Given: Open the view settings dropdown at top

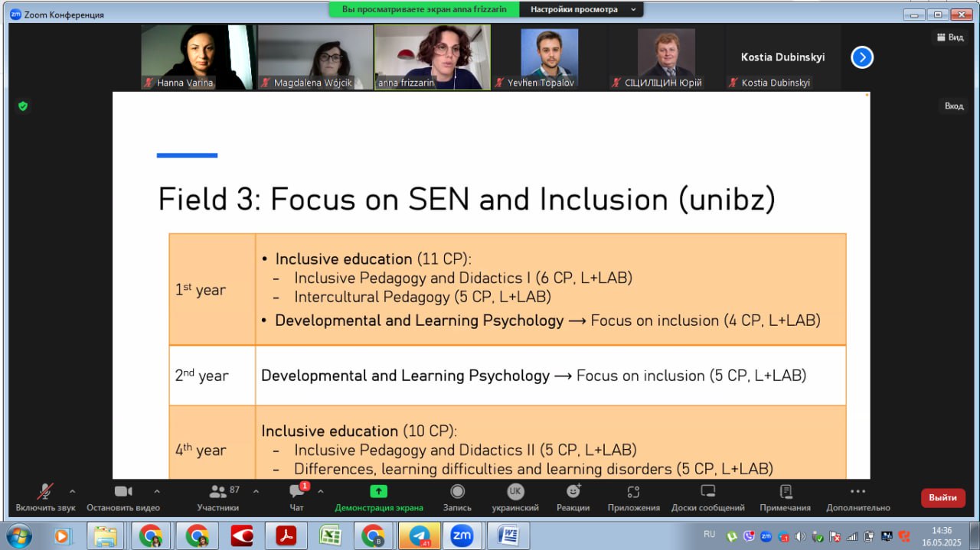Looking at the screenshot, I should pyautogui.click(x=580, y=10).
